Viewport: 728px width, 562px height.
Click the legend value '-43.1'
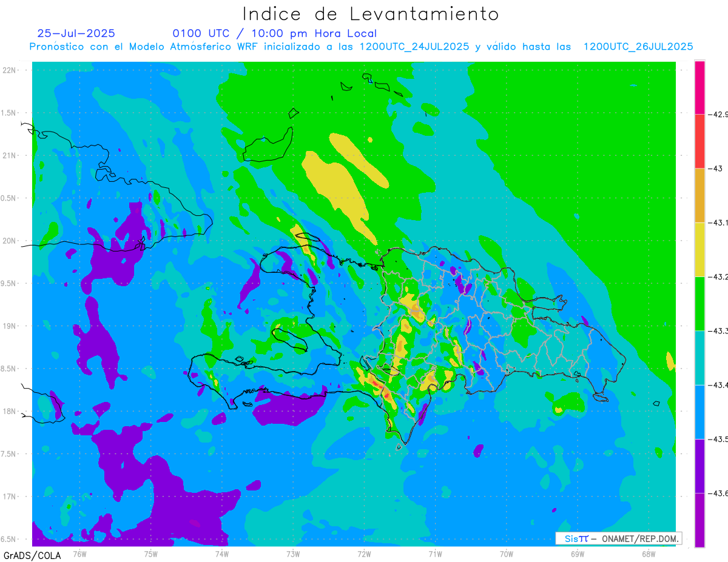coord(719,222)
